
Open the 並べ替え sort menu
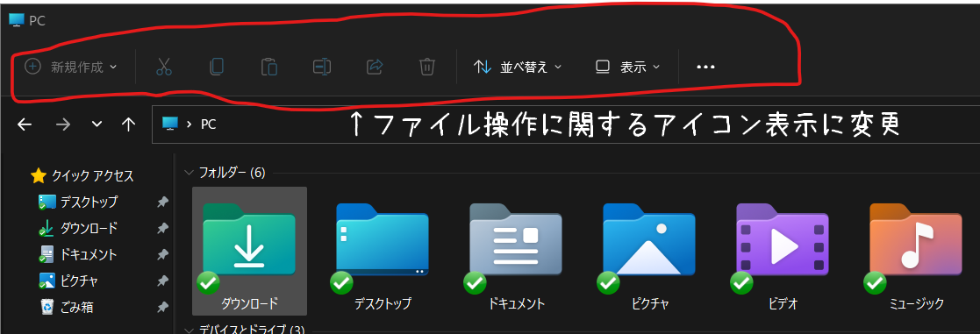coord(519,67)
